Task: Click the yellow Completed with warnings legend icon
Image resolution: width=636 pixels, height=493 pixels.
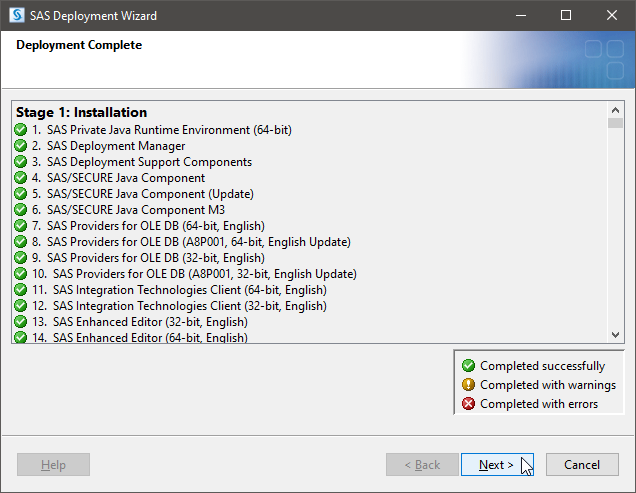Action: click(x=468, y=385)
